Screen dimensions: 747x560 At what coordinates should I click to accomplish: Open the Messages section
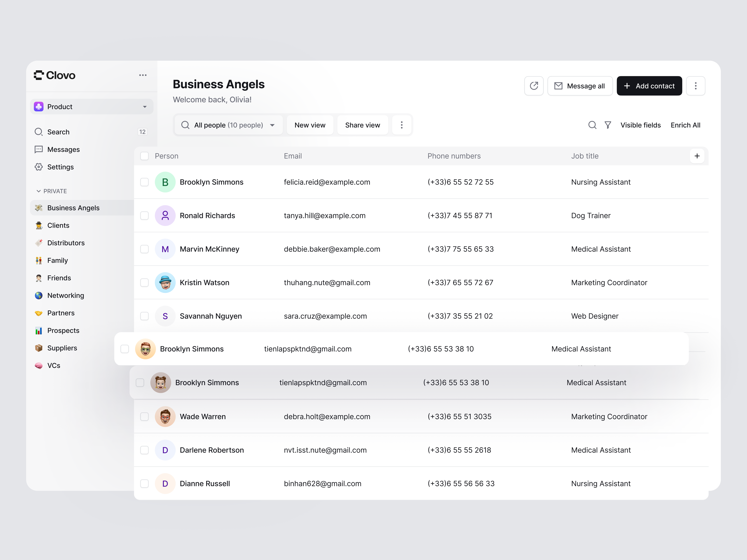click(x=63, y=149)
